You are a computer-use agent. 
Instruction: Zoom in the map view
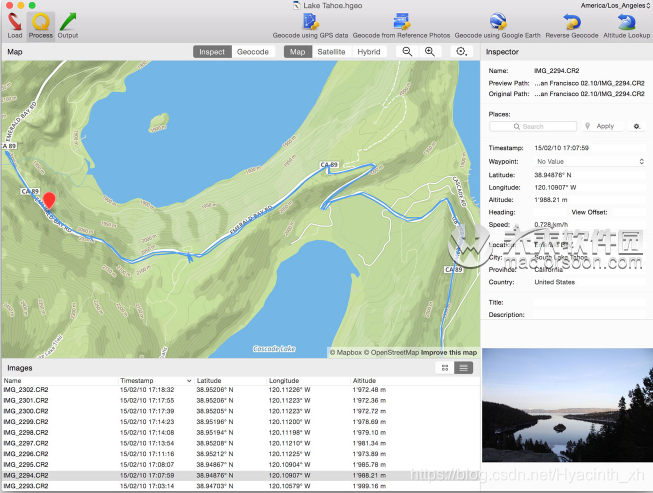pyautogui.click(x=430, y=52)
